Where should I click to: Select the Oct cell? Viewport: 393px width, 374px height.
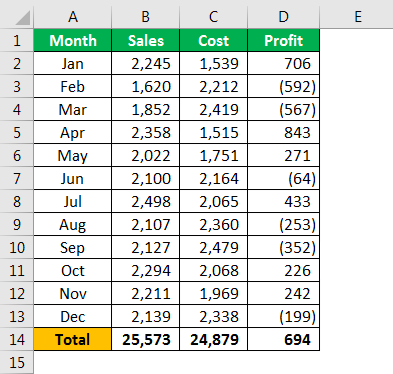click(x=73, y=270)
